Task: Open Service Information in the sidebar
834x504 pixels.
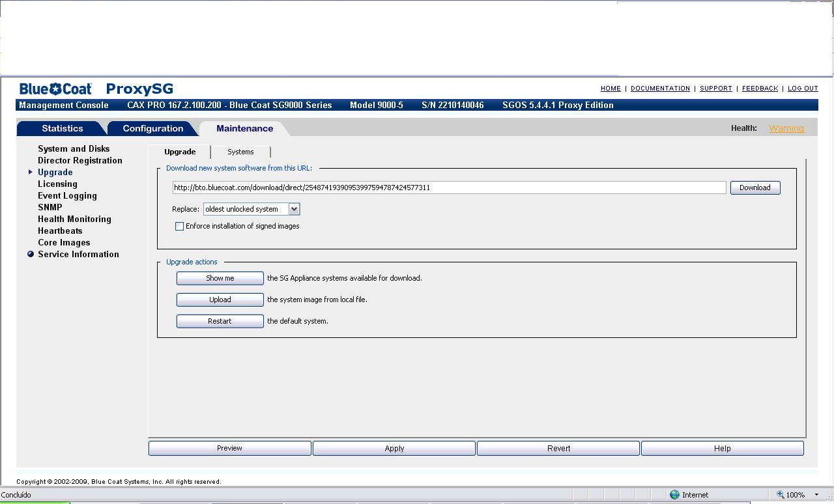Action: [78, 254]
